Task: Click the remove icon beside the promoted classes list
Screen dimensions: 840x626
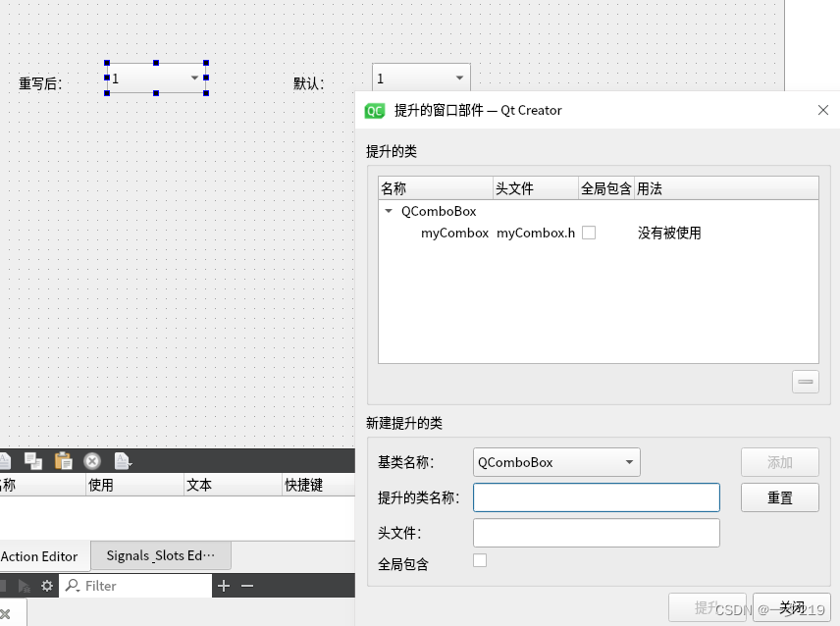Action: coord(806,382)
